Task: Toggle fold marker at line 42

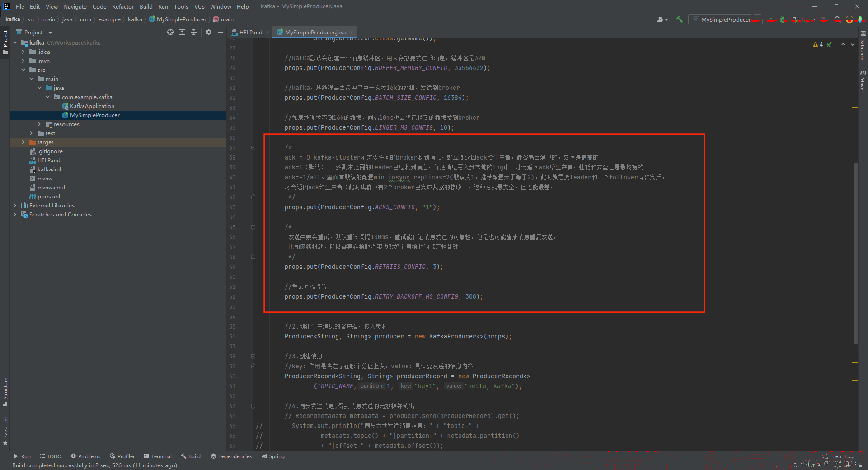Action: tap(253, 197)
